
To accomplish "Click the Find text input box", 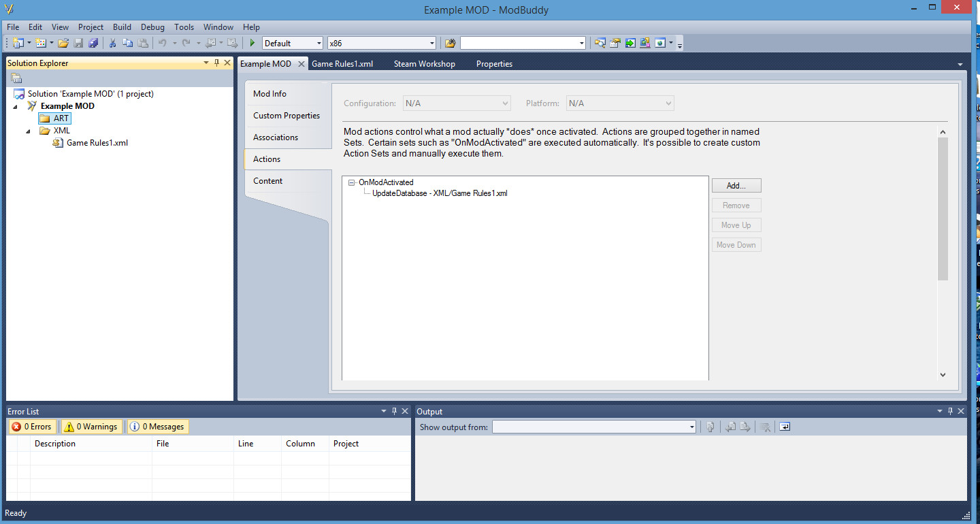I will pos(519,43).
